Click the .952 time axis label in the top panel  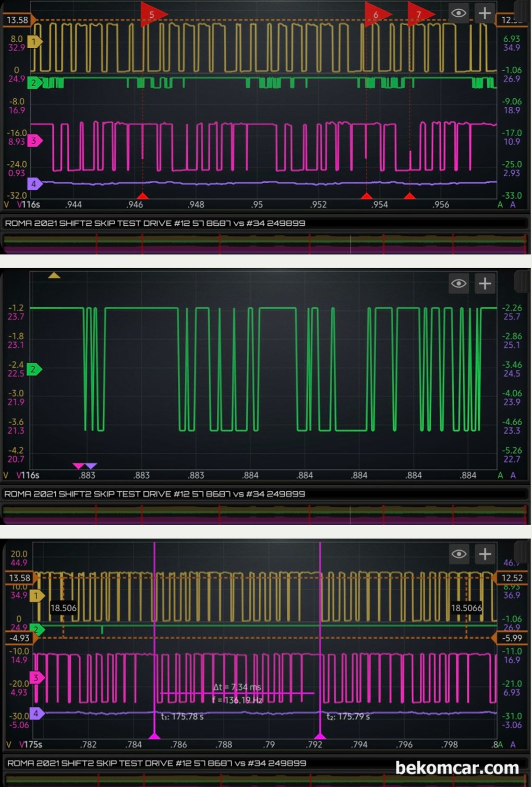(x=319, y=204)
